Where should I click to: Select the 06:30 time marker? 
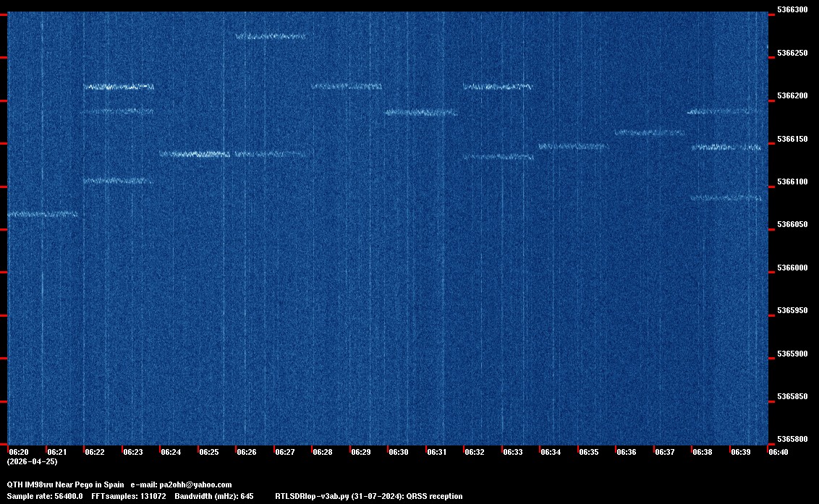[399, 452]
